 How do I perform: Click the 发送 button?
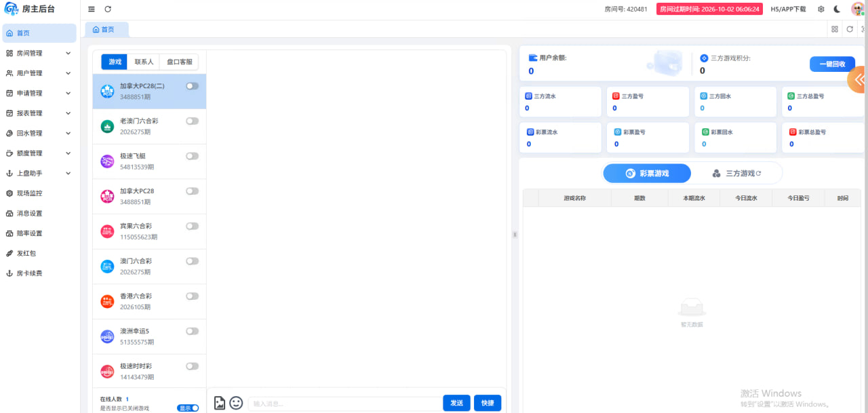pos(456,403)
